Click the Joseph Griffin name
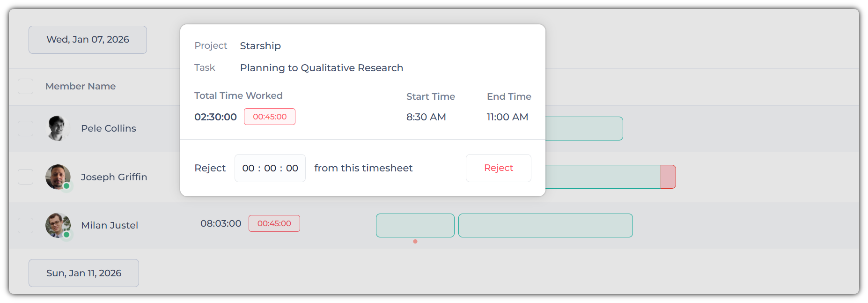The image size is (868, 303). (114, 177)
